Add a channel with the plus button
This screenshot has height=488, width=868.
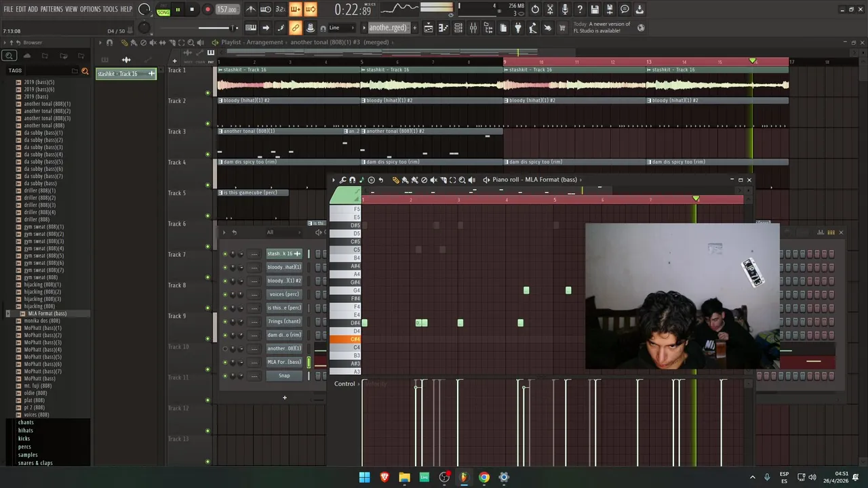point(285,398)
